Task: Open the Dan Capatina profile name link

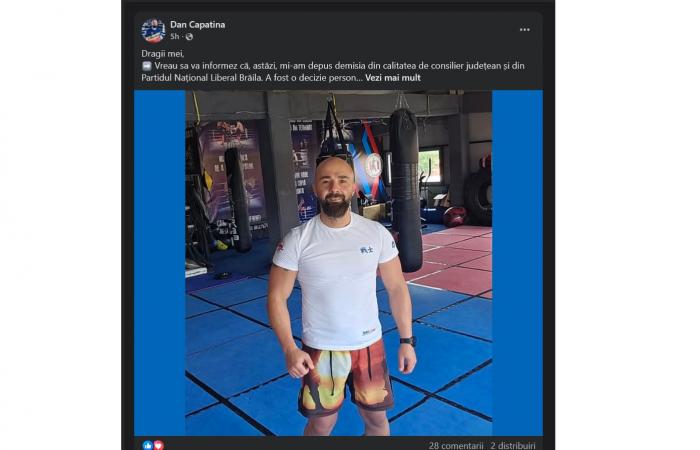Action: [x=197, y=25]
